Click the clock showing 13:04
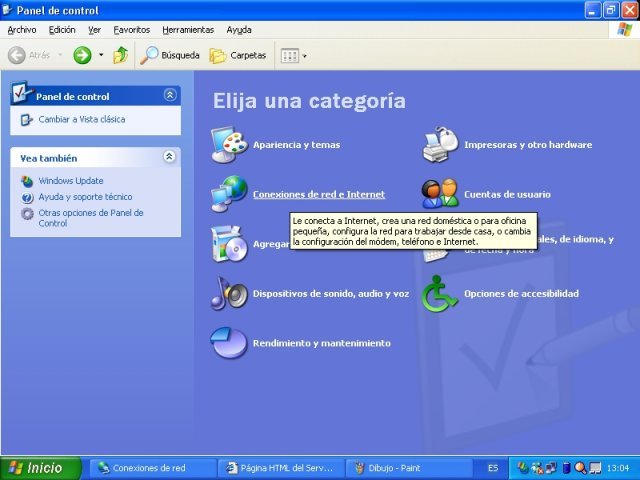 [x=618, y=468]
